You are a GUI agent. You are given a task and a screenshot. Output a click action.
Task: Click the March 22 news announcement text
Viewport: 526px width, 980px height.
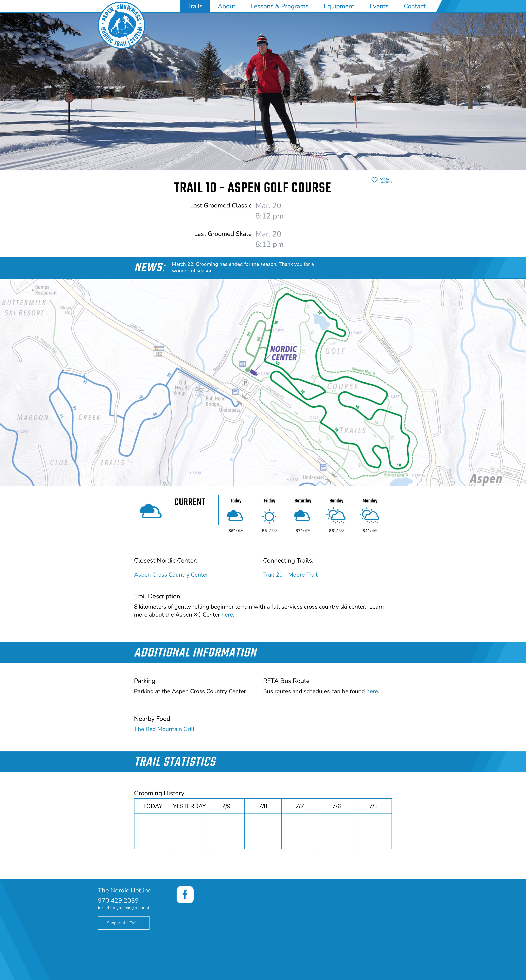[x=243, y=268]
